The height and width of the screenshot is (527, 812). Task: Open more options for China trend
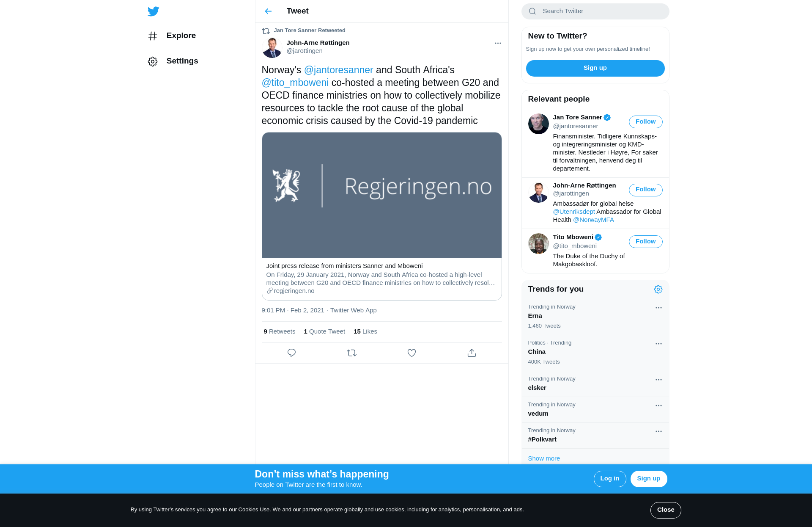(658, 344)
